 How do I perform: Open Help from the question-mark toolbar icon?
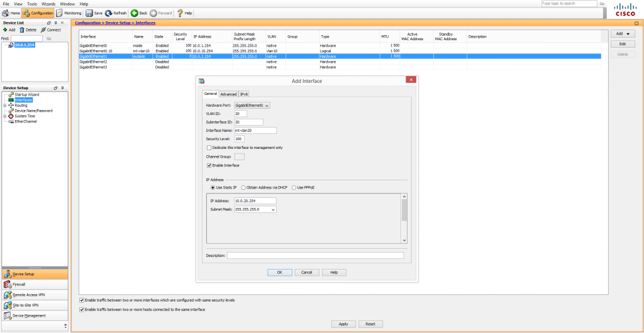coord(184,13)
